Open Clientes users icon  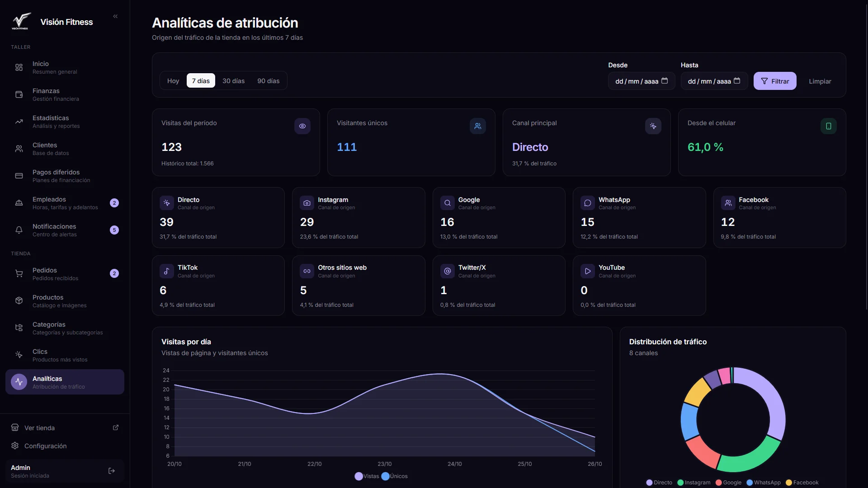coord(19,149)
